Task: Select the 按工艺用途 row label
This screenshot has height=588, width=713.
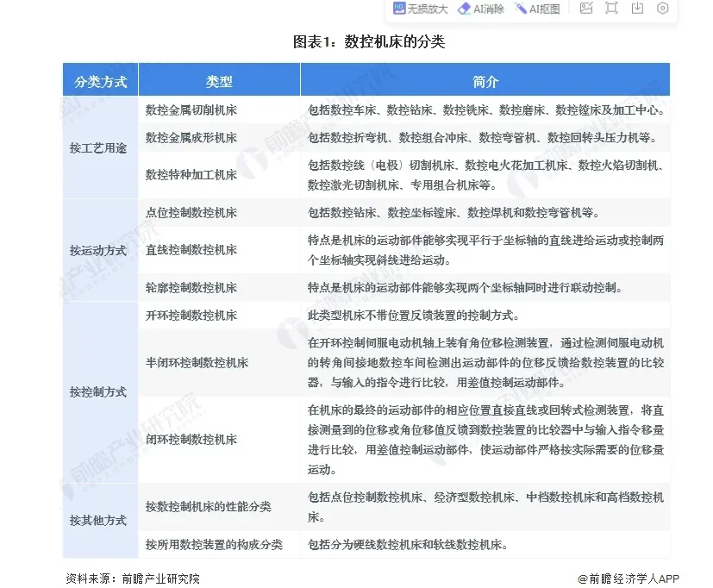Action: click(98, 148)
